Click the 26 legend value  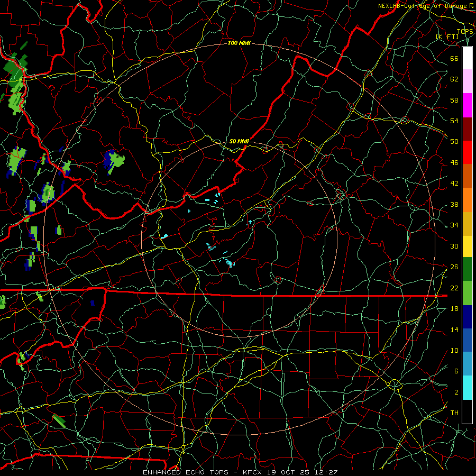[x=454, y=267]
